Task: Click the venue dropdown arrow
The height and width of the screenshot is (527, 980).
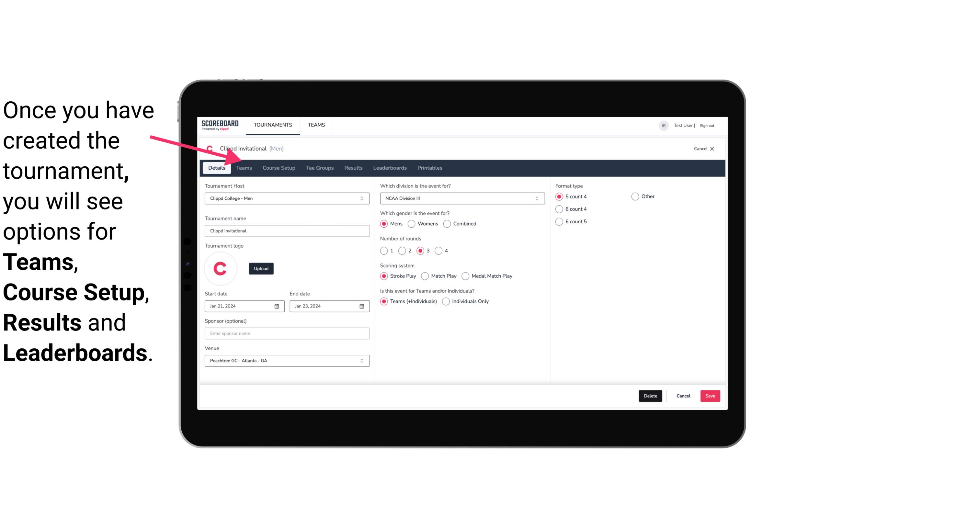Action: click(x=363, y=360)
